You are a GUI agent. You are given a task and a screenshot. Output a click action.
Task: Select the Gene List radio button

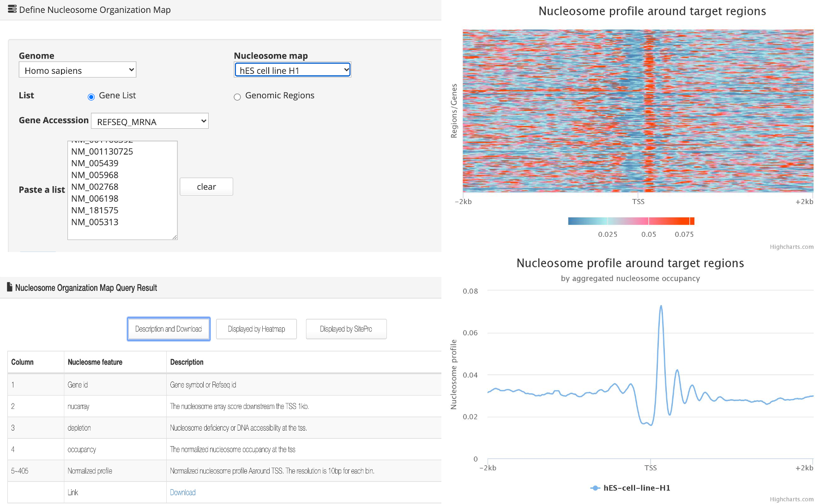(x=91, y=96)
